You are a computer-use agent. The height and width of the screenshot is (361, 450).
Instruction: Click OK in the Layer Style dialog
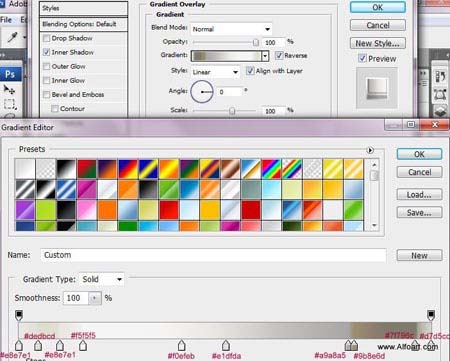378,7
